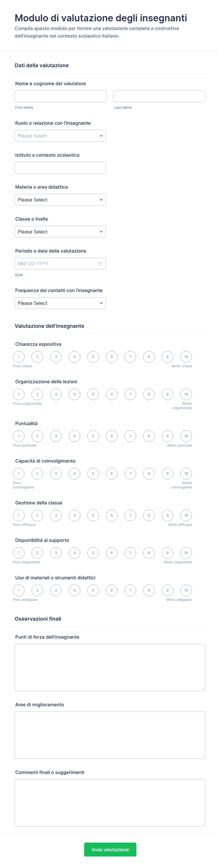Image resolution: width=218 pixels, height=868 pixels.
Task: Pick rating 9 for Uso di materiali didattici
Action: pyautogui.click(x=167, y=590)
